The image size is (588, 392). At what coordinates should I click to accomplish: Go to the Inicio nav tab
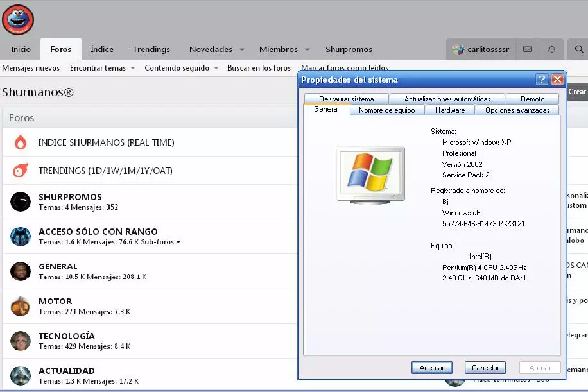click(21, 49)
